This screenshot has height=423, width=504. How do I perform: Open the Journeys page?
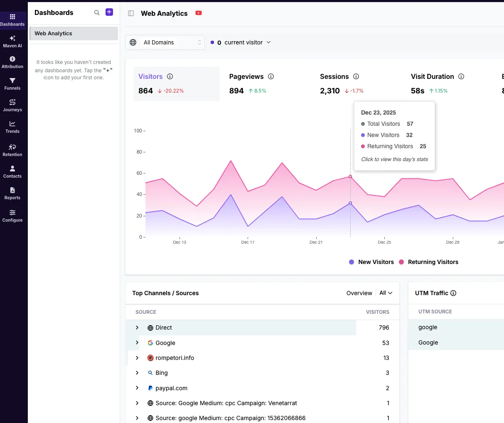coord(12,105)
